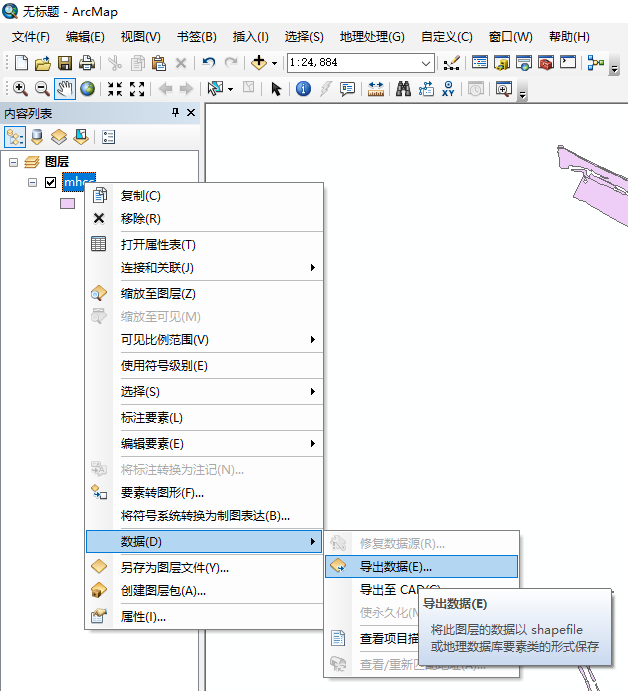Open the Table of Contents window icon
Image resolution: width=628 pixels, height=692 pixels.
(480, 62)
